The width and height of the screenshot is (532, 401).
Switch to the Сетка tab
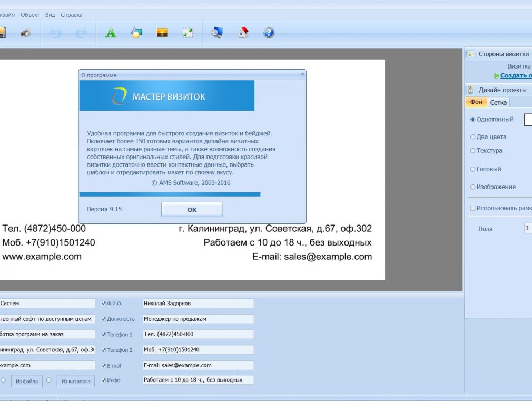498,103
